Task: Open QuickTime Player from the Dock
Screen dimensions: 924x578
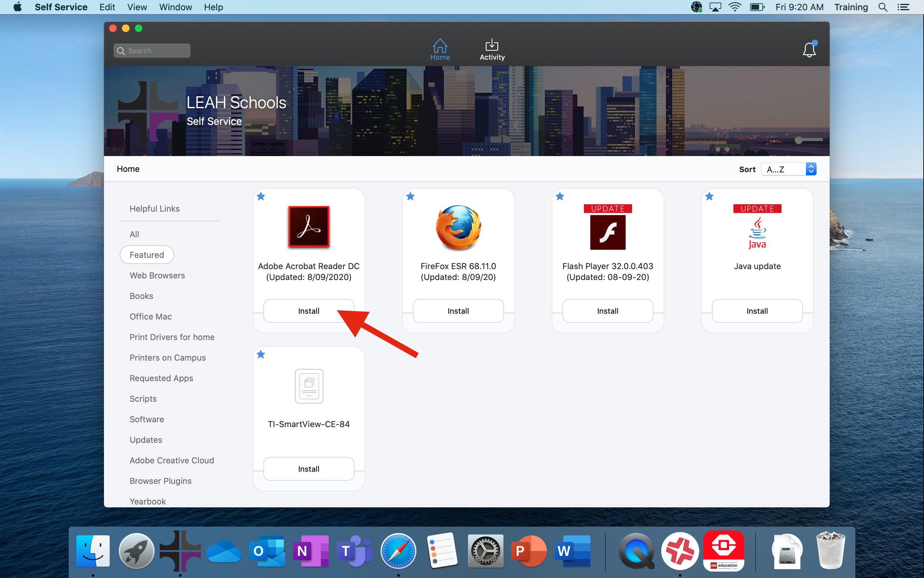Action: tap(637, 551)
